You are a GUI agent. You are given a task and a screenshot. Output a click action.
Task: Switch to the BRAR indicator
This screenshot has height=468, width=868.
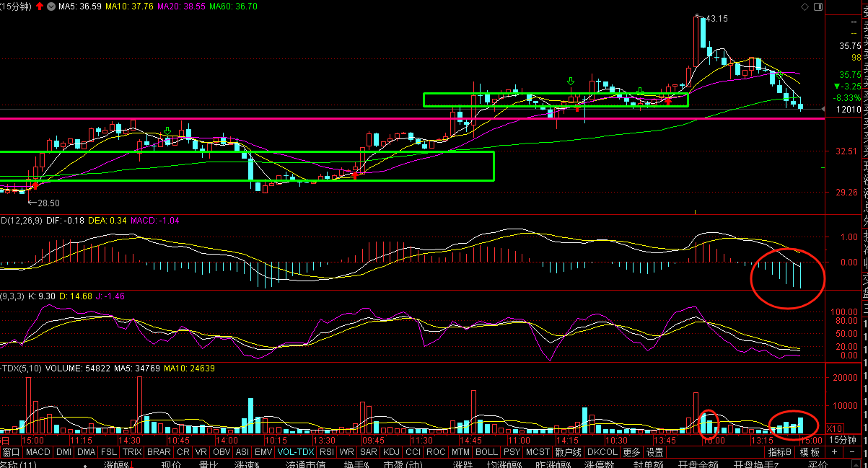tap(159, 452)
